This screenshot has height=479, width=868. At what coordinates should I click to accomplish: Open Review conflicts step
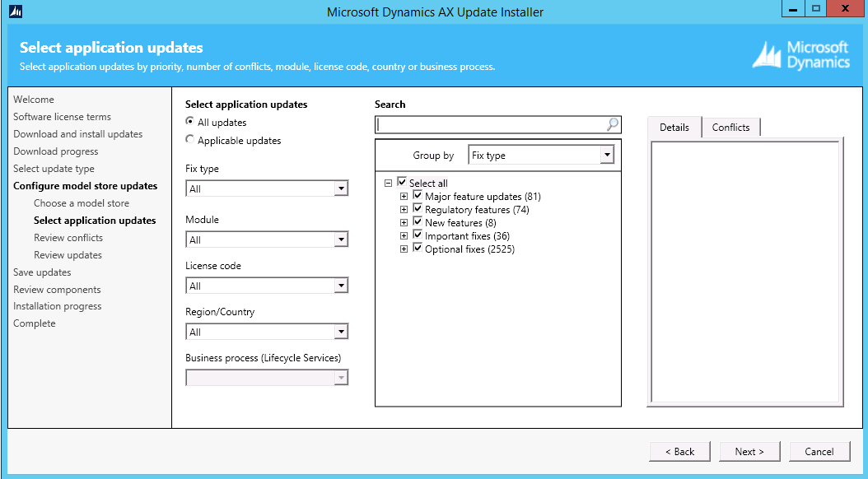point(68,238)
